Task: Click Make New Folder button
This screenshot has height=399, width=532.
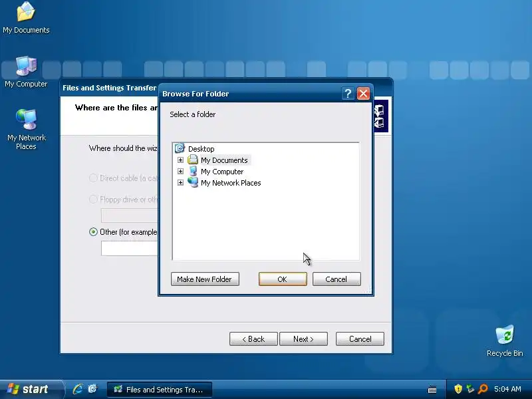Action: 205,279
